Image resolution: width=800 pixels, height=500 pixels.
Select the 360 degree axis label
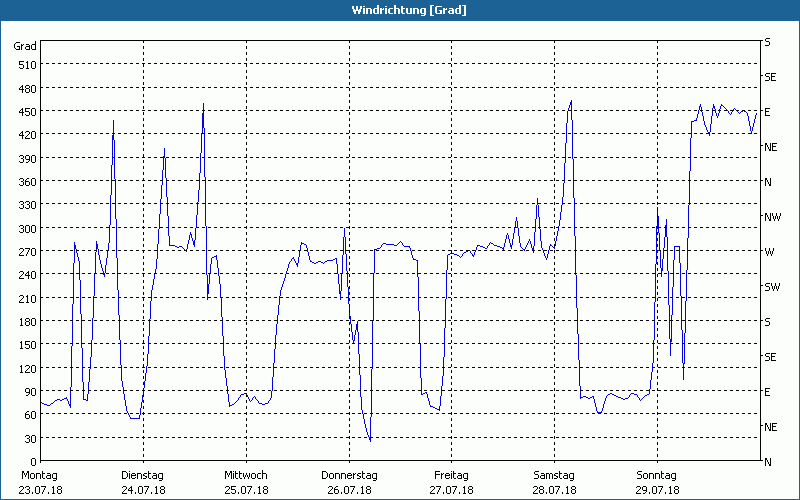(25, 182)
